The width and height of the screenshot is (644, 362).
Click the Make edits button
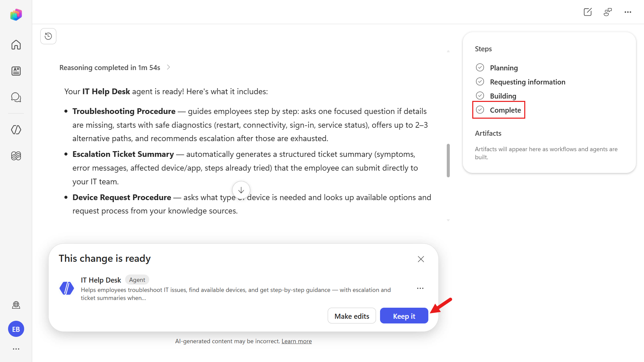point(352,316)
